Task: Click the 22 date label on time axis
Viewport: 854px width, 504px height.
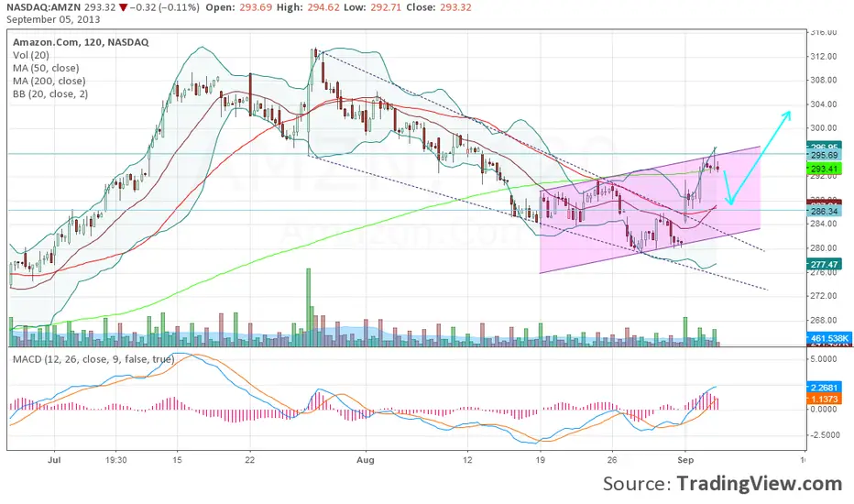Action: click(249, 460)
